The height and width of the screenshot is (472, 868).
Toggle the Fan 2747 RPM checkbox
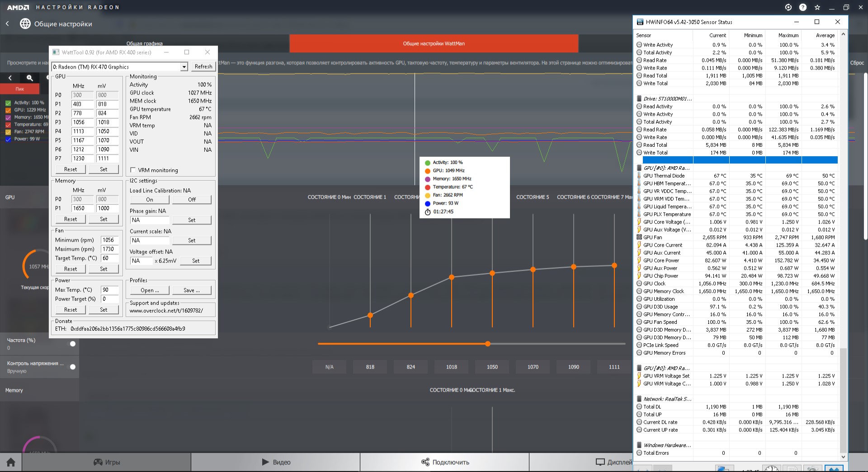pyautogui.click(x=8, y=132)
